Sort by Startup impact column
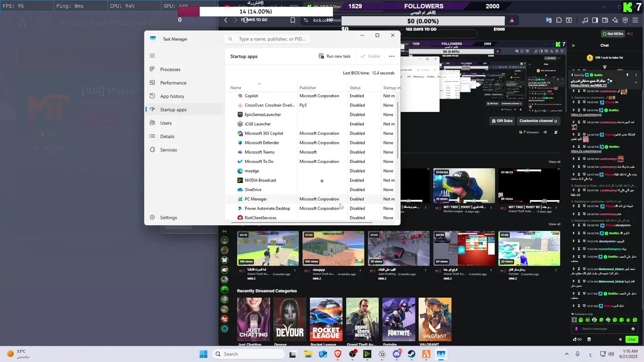 pos(391,87)
